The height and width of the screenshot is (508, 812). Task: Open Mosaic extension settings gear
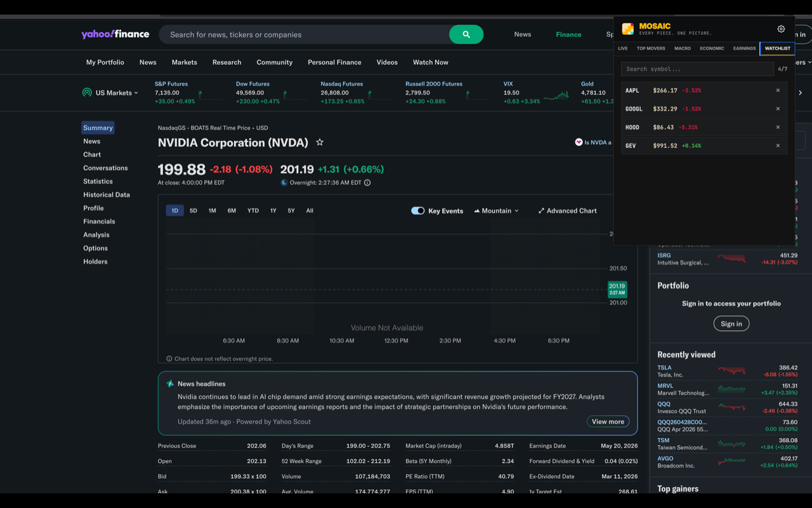(781, 29)
